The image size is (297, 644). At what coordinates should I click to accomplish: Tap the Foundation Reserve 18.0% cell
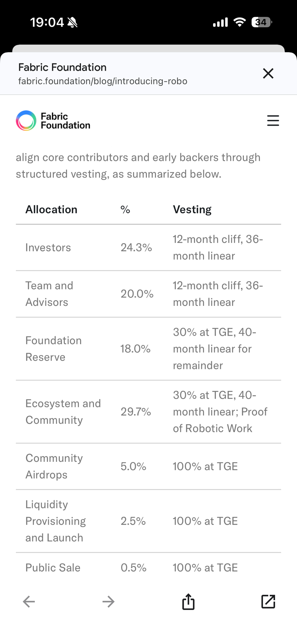point(135,349)
